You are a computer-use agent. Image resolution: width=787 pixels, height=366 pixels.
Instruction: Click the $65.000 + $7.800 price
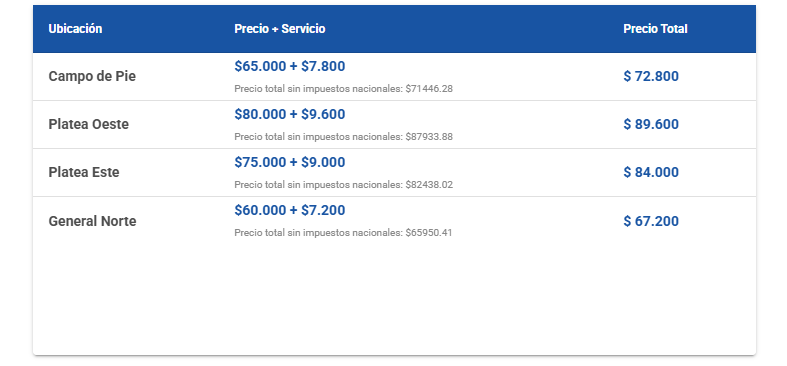click(290, 66)
